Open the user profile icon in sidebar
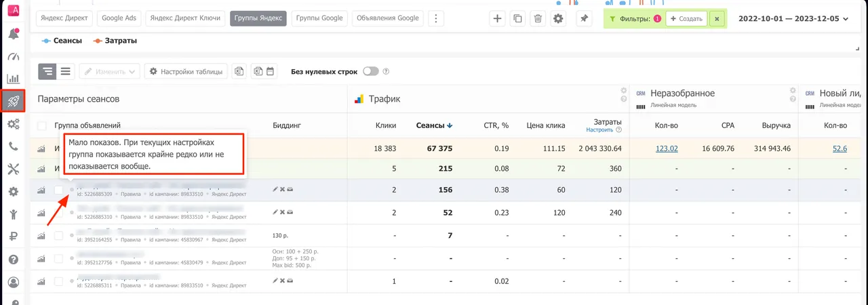 click(x=13, y=282)
